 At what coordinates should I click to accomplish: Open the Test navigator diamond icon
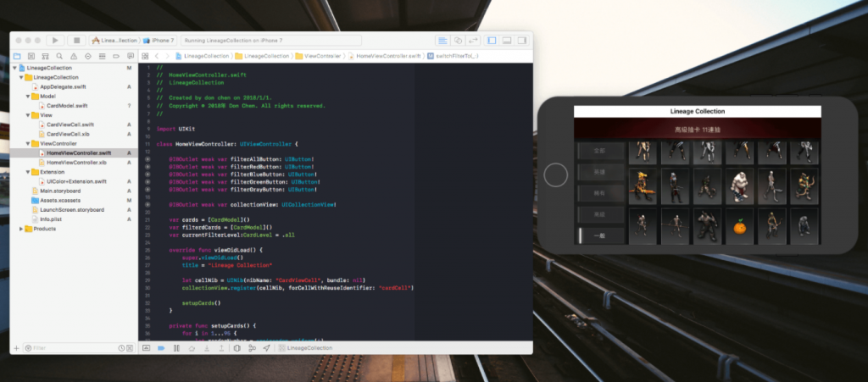coord(88,57)
